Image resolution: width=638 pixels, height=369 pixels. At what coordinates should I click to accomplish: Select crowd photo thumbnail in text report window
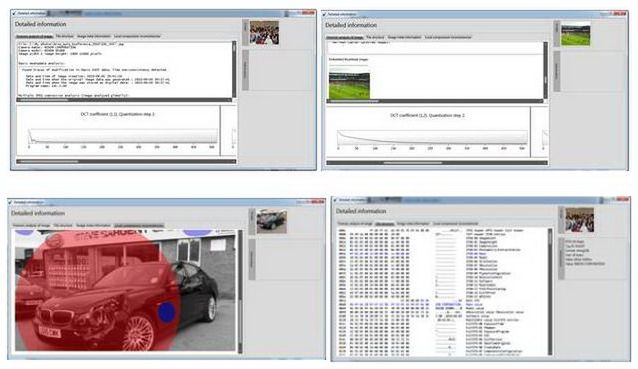264,33
